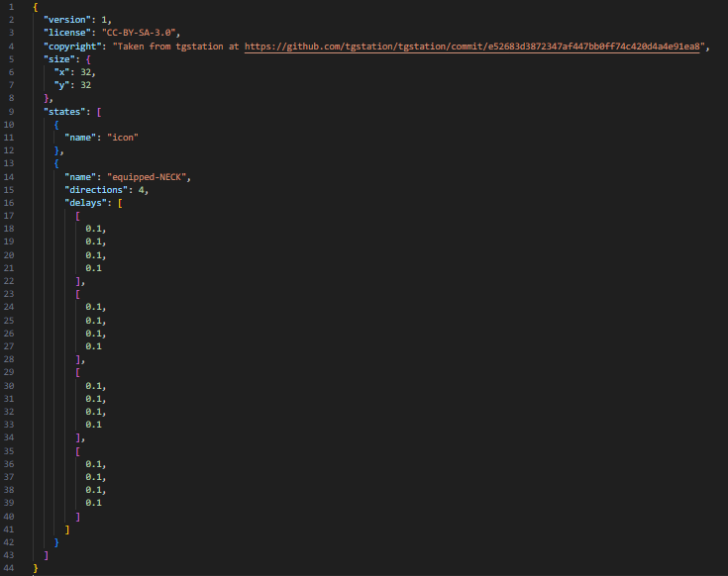Viewport: 728px width, 576px height.
Task: Click line number 44 in the gutter
Action: point(9,568)
